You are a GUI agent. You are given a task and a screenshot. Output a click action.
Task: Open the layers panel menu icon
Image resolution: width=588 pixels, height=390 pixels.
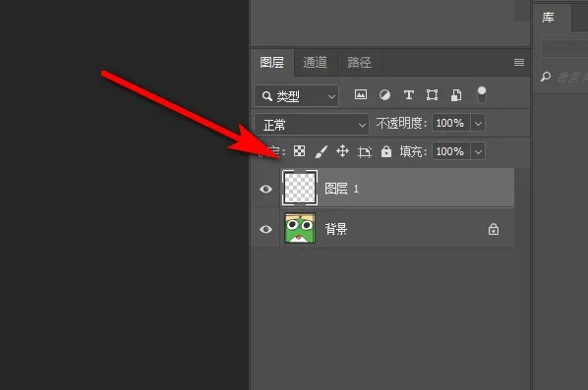[x=519, y=62]
